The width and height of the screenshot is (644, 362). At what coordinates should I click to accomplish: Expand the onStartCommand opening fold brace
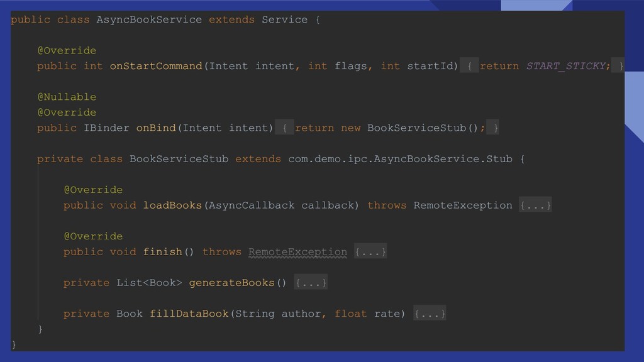469,66
